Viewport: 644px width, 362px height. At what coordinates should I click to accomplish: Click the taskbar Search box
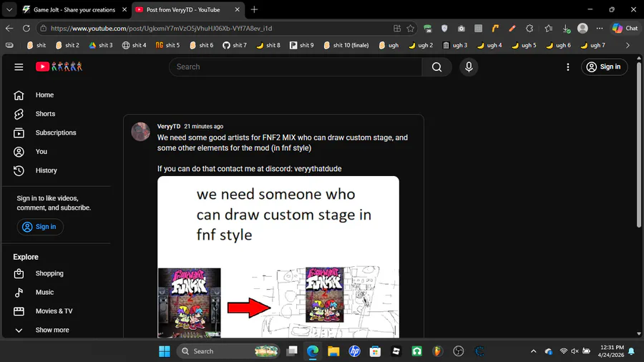pos(228,351)
